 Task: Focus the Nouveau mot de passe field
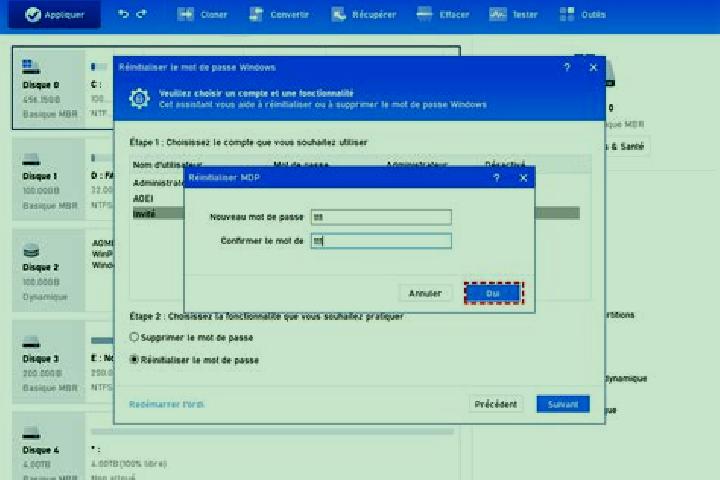(381, 217)
